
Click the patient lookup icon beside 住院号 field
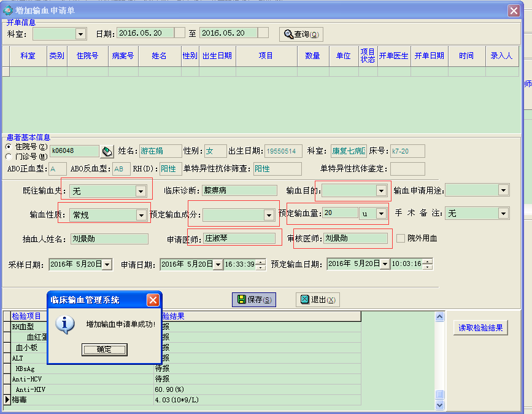pyautogui.click(x=107, y=151)
